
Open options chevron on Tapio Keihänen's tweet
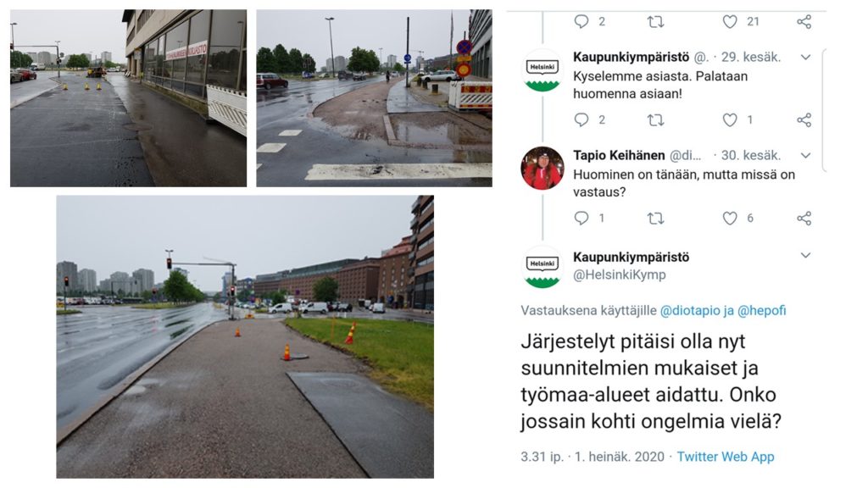[805, 156]
